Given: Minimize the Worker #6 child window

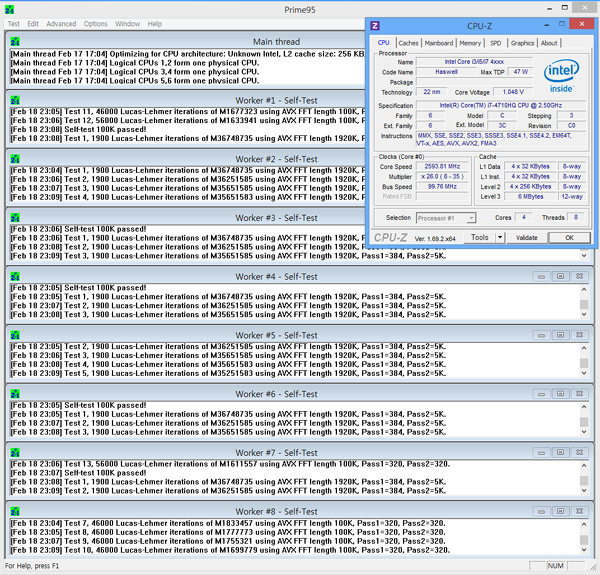Looking at the screenshot, I should click(x=541, y=394).
